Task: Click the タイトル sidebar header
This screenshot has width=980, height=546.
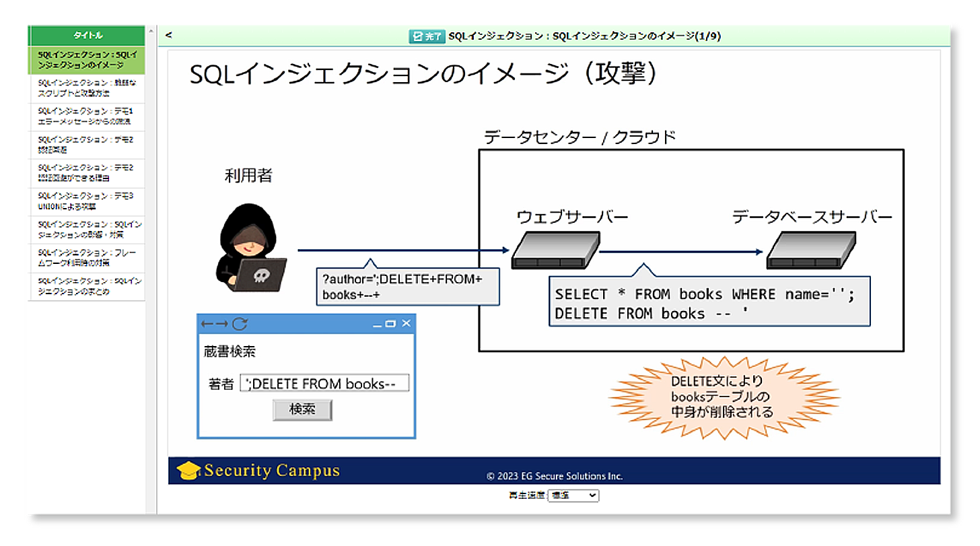Action: pos(86,36)
